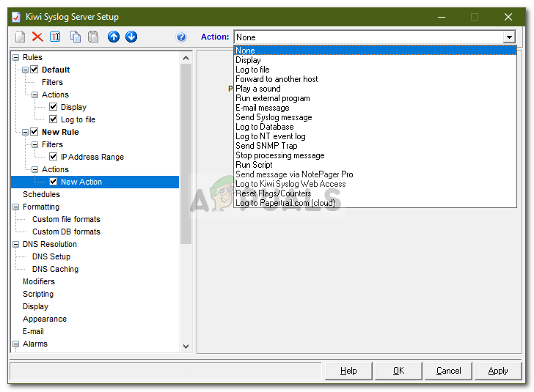Move item down with blue arrow

(x=131, y=37)
